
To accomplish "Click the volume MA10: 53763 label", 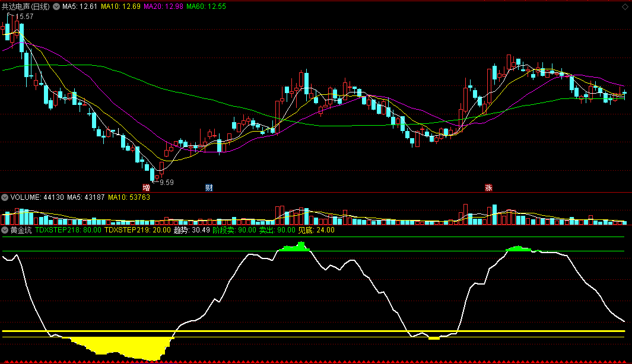I will (x=129, y=197).
